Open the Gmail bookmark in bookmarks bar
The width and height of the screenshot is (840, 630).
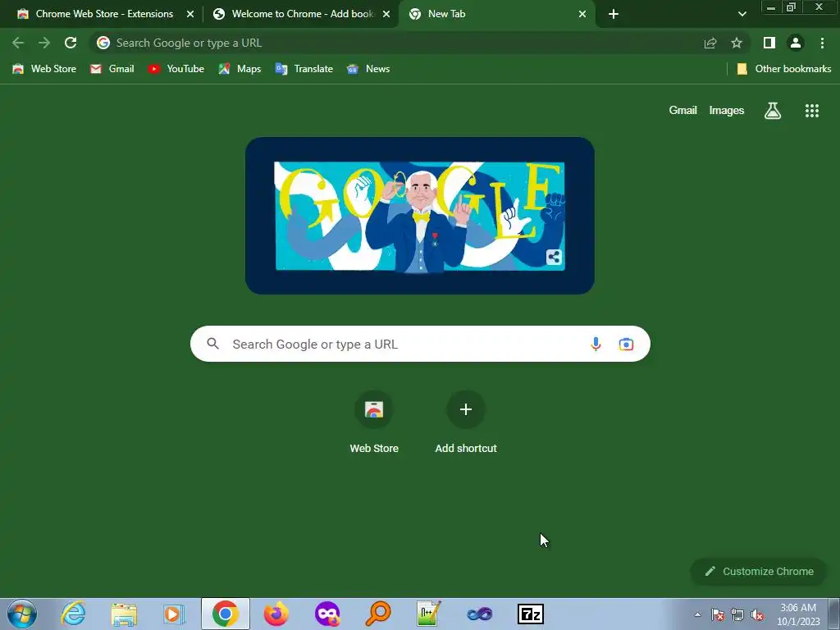[112, 69]
